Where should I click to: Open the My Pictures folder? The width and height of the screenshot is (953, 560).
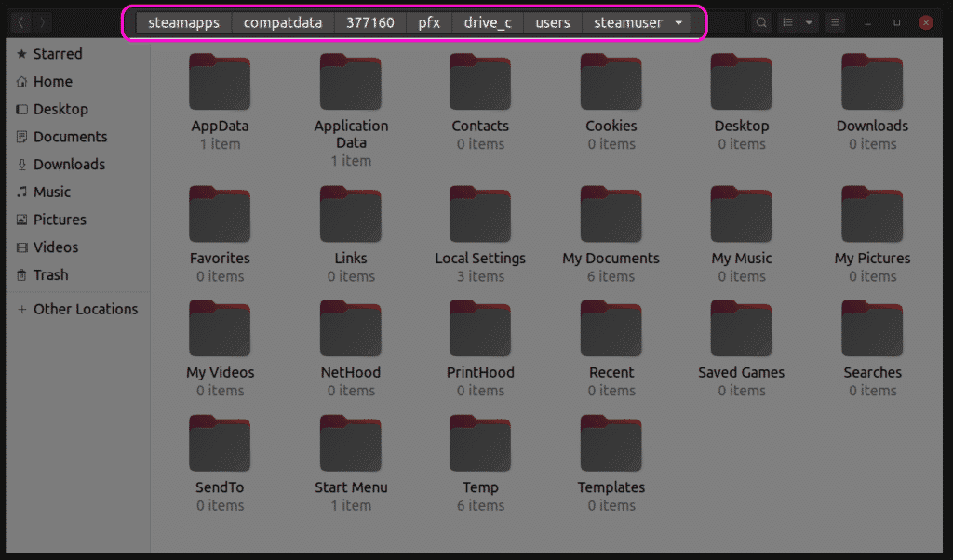(x=872, y=214)
